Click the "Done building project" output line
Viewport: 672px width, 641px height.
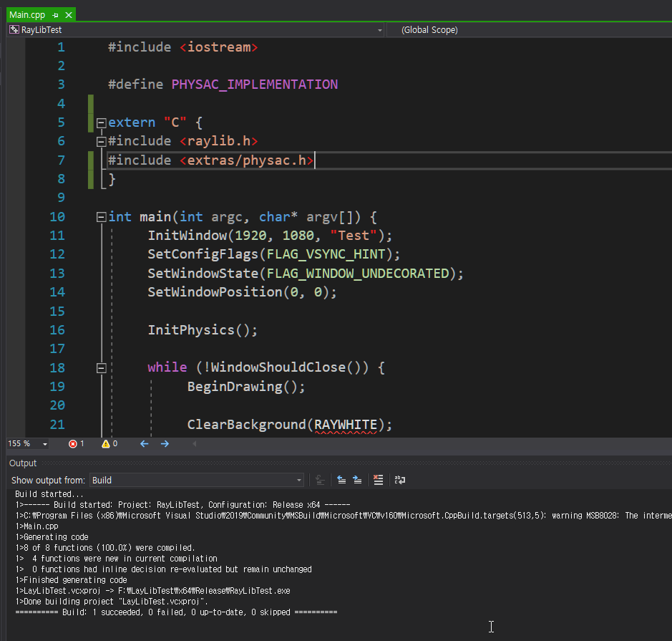pos(112,602)
